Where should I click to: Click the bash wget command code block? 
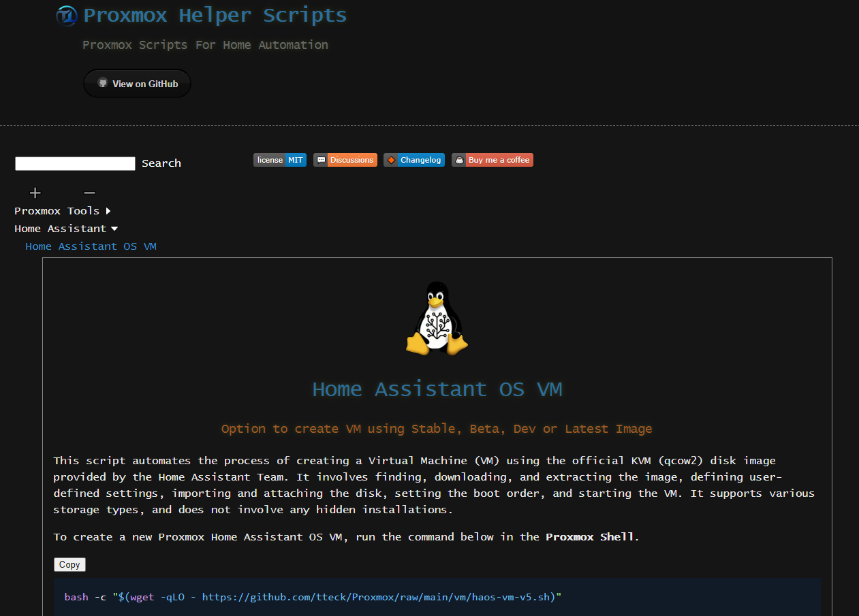[437, 597]
